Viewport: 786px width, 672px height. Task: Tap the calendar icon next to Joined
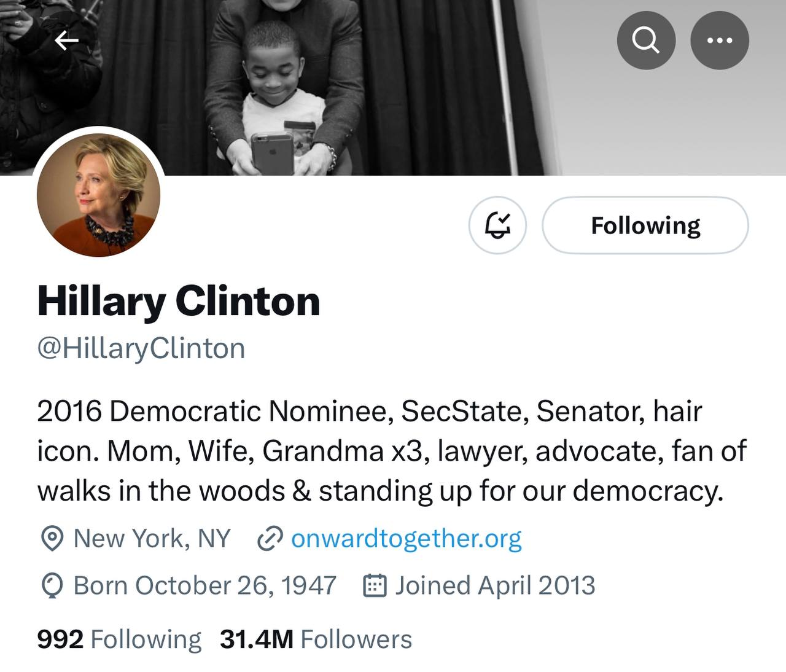(x=375, y=586)
